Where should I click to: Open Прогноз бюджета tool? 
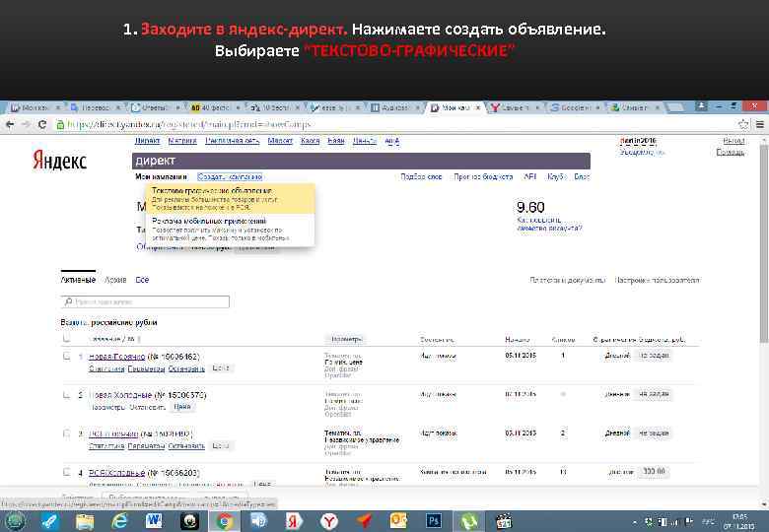[x=483, y=176]
